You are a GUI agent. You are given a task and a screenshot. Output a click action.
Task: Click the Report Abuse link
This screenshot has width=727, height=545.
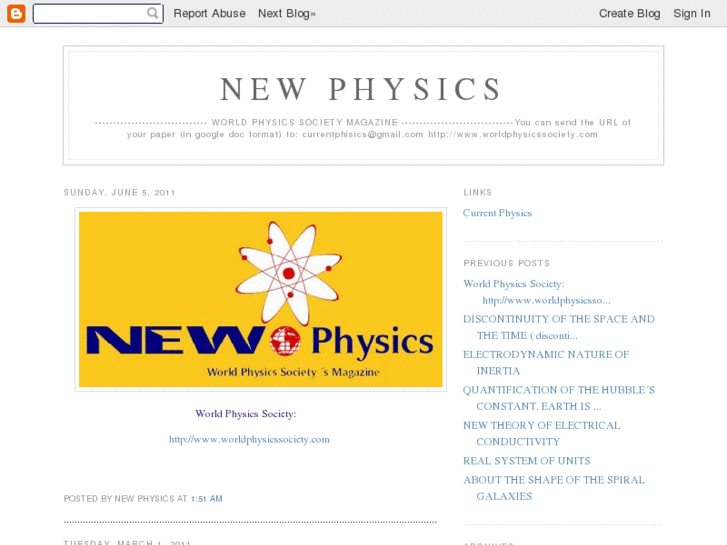209,13
